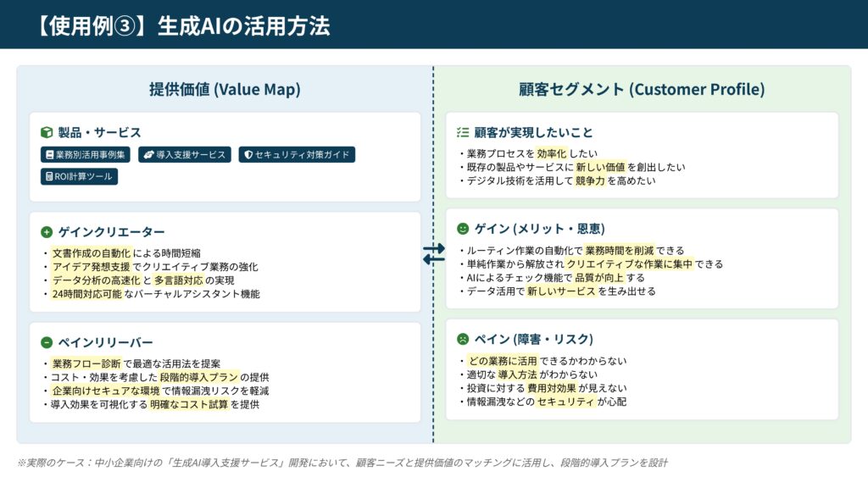868x488 pixels.
Task: Click the green plus icon beside ゲインクリエーター
Action: (x=47, y=232)
